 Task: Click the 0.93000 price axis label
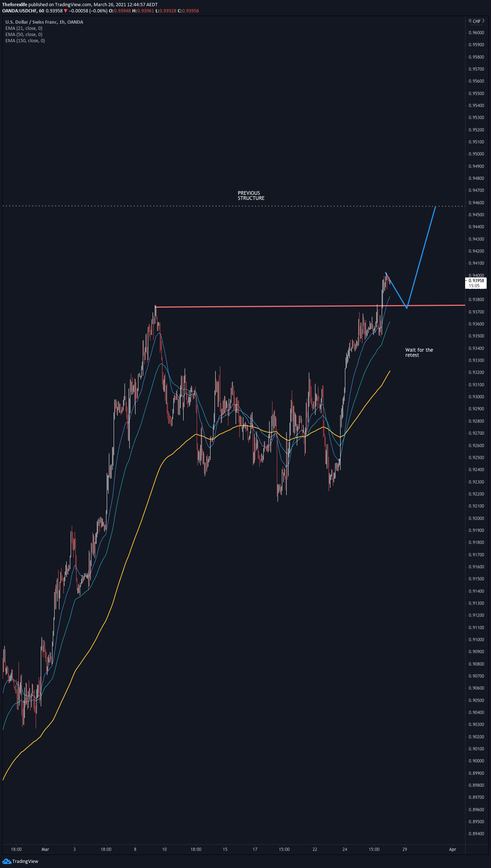(x=476, y=397)
